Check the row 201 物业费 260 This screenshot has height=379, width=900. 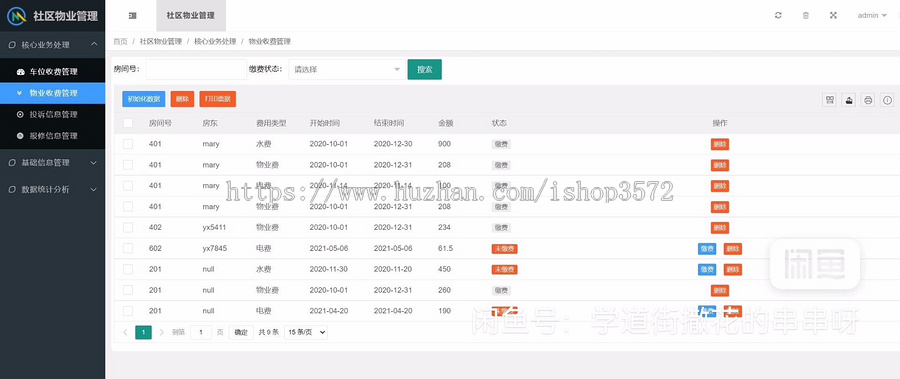[128, 290]
